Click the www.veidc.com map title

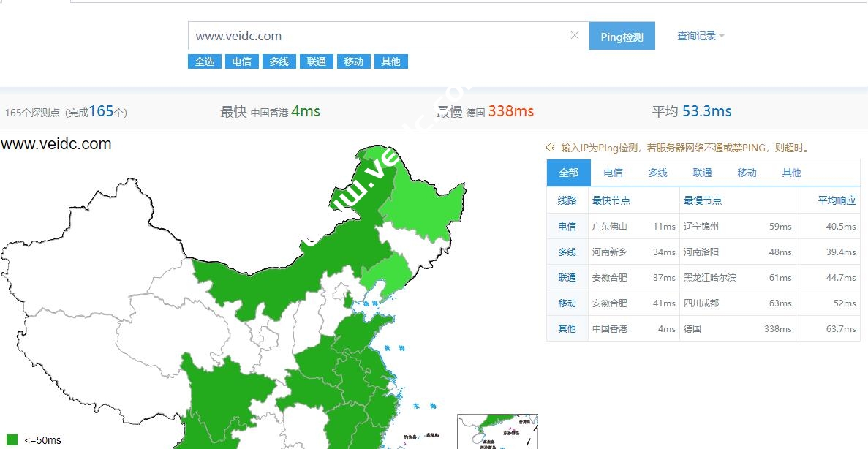[x=56, y=144]
